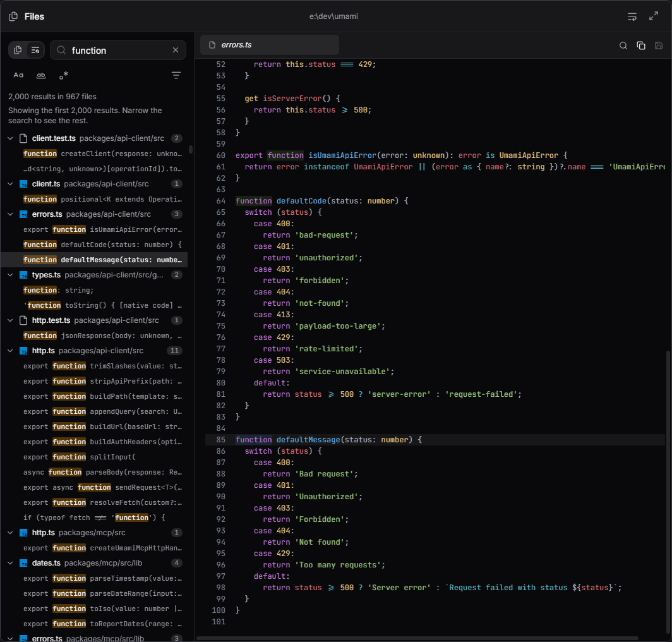672x642 pixels.
Task: Open result 'export function buildAuthHeaders'
Action: pyautogui.click(x=94, y=442)
